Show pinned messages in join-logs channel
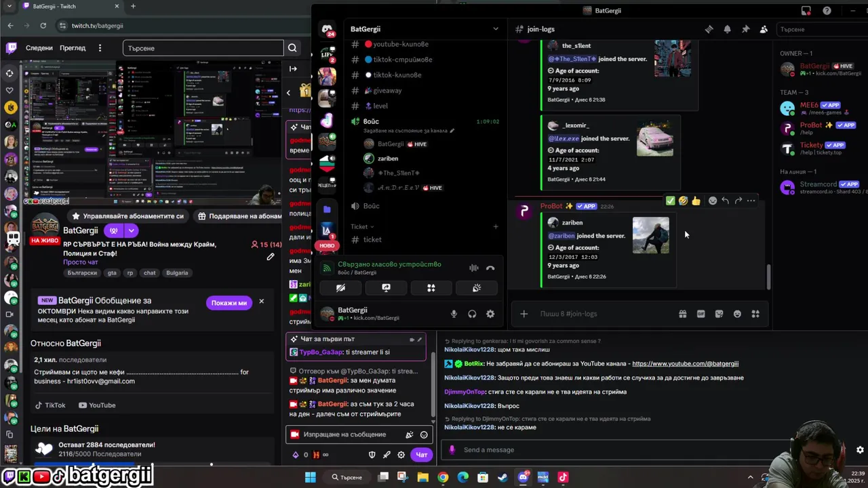 (x=745, y=29)
